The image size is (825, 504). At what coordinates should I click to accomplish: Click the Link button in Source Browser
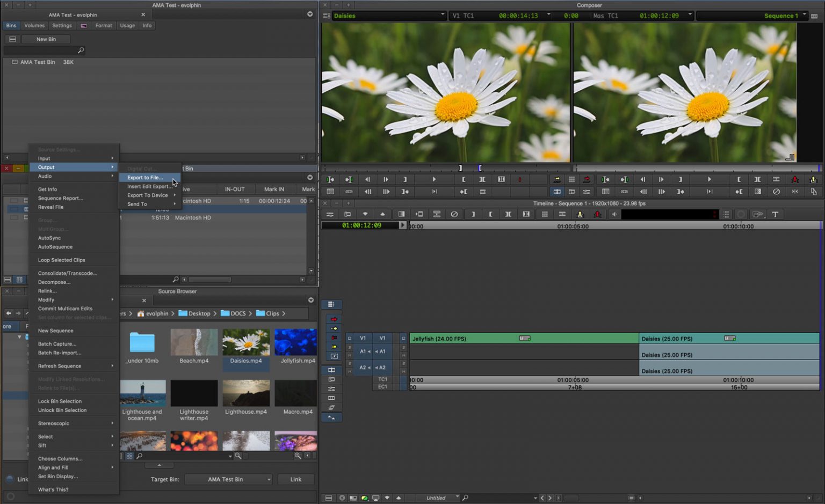click(x=295, y=479)
